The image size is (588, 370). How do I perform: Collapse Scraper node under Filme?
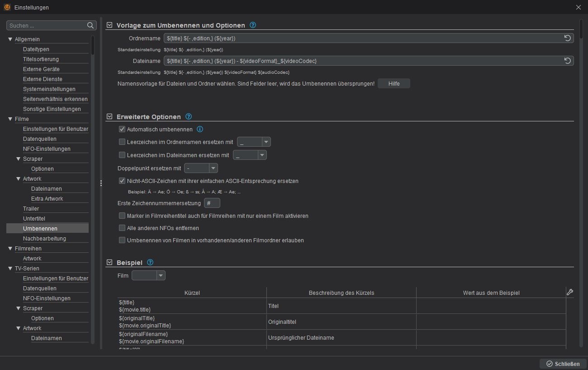click(19, 159)
